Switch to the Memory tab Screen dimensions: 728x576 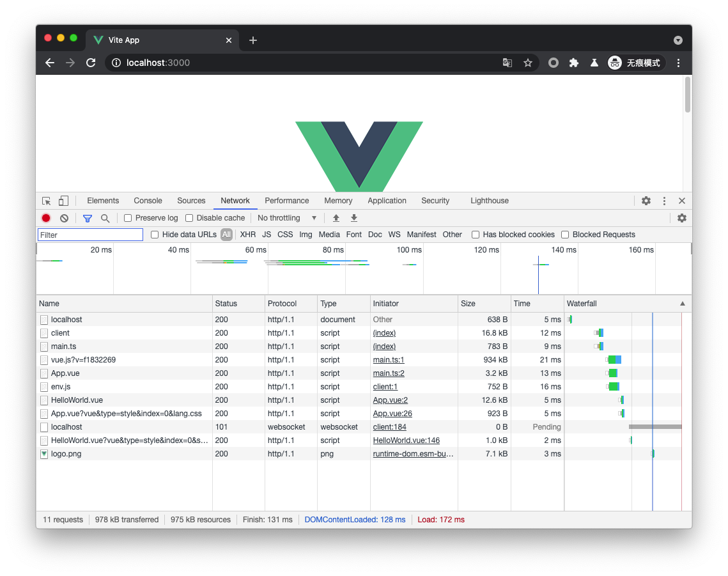click(x=339, y=201)
